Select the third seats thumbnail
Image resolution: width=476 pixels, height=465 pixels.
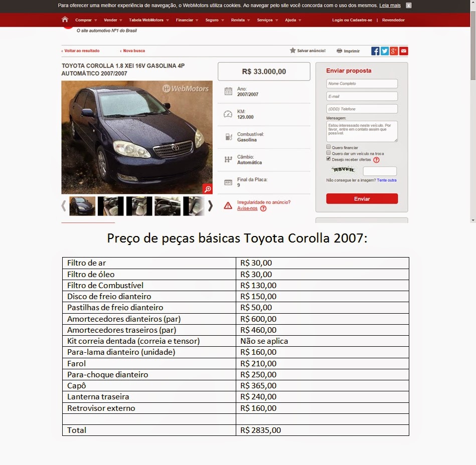(x=139, y=206)
